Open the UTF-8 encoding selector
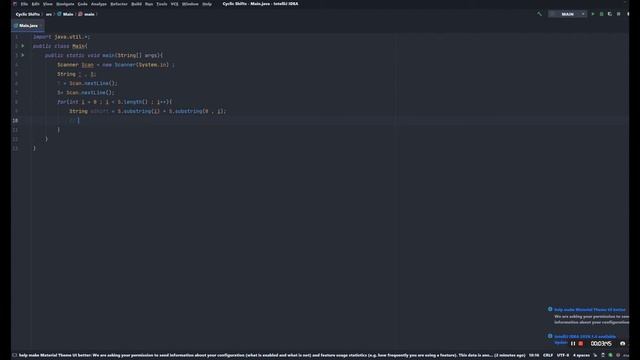This screenshot has height=360, width=640. tap(562, 355)
